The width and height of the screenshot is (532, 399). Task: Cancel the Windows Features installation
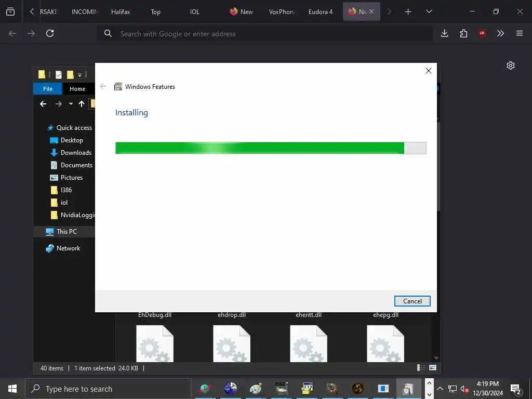point(412,301)
